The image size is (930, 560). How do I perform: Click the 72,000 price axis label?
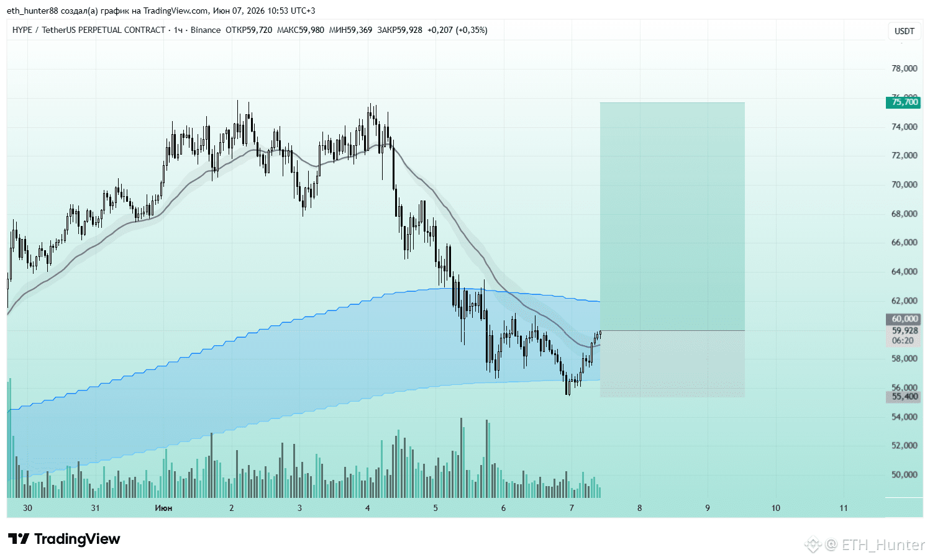[x=905, y=155]
